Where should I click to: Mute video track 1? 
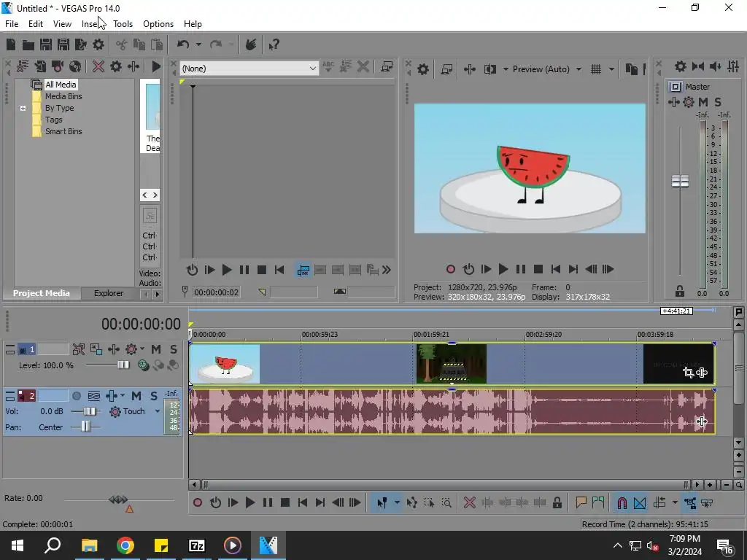pyautogui.click(x=156, y=349)
